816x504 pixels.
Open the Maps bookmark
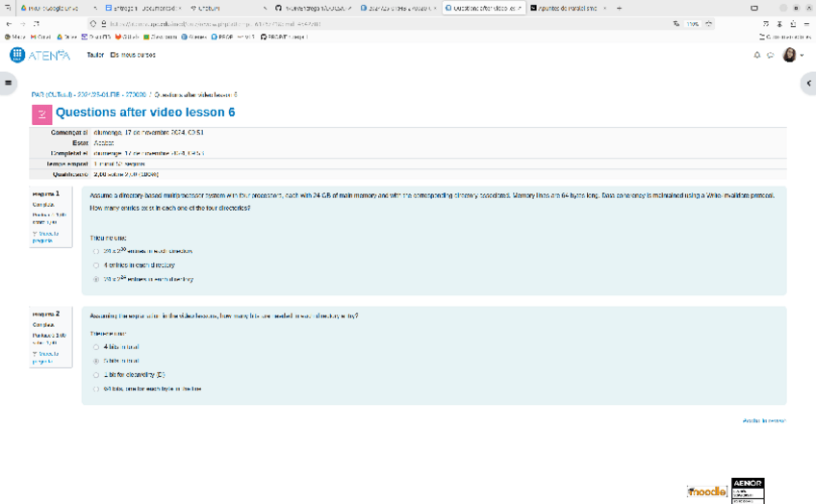point(15,37)
